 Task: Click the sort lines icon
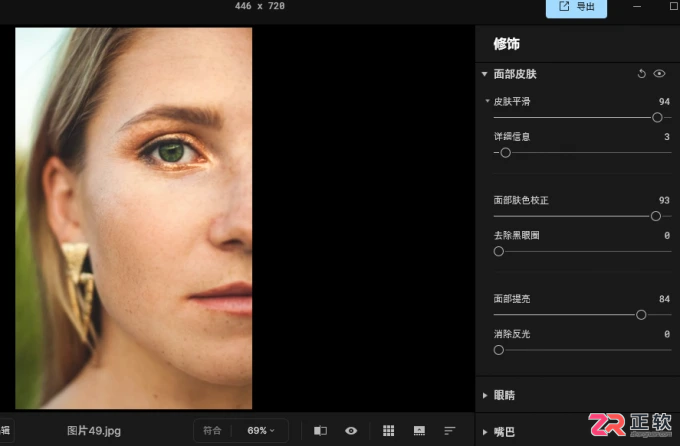click(450, 431)
